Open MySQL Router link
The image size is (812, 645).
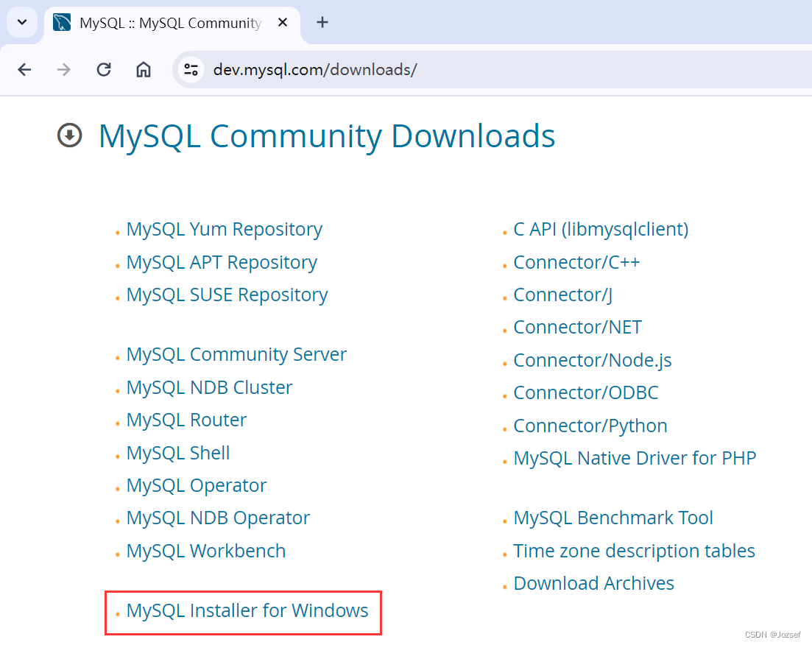[186, 420]
